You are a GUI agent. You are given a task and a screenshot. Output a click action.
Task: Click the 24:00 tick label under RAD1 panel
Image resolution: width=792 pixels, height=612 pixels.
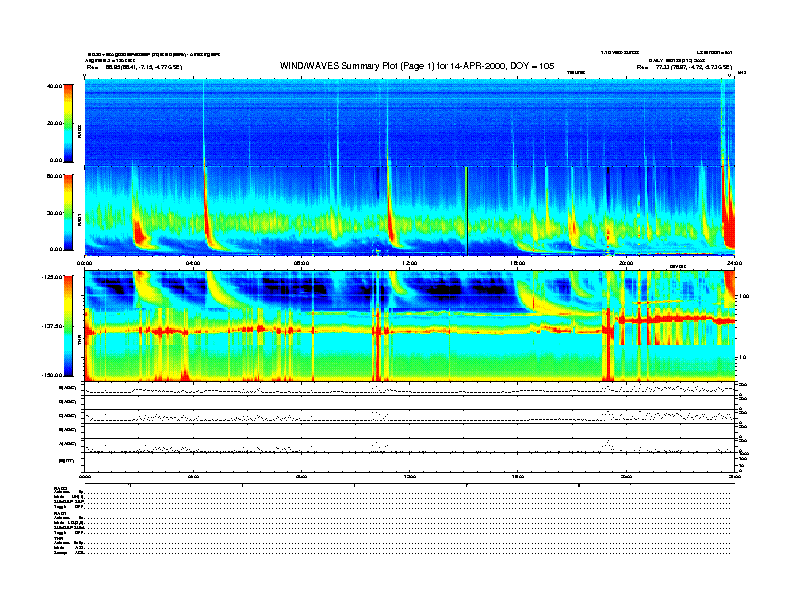(734, 263)
